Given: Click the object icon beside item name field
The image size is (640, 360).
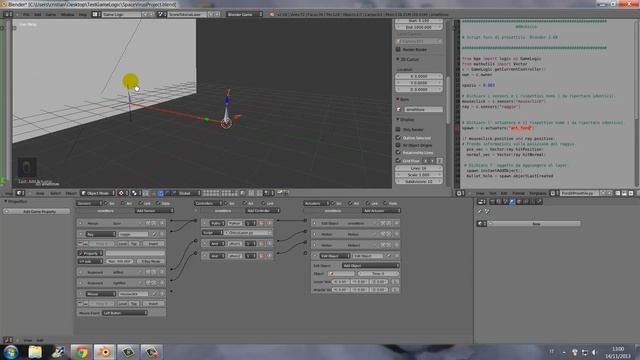Looking at the screenshot, I should [399, 109].
